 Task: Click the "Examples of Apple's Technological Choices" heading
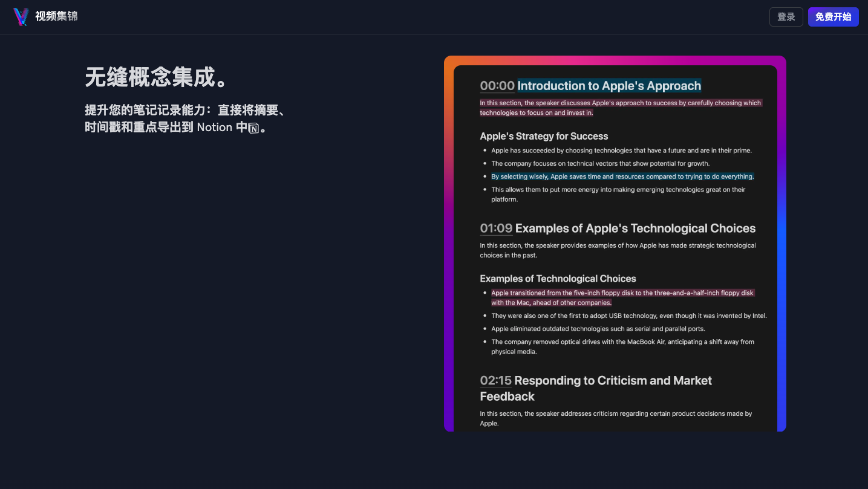[x=635, y=228]
